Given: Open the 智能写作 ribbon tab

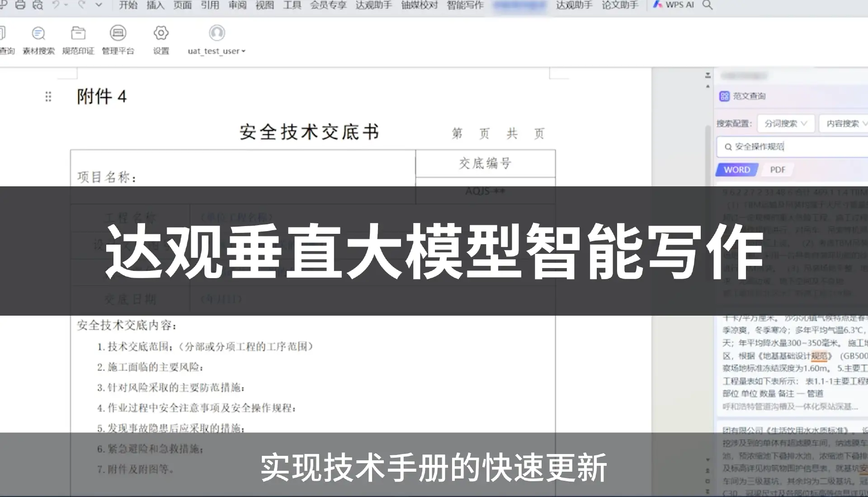Looking at the screenshot, I should pos(465,5).
